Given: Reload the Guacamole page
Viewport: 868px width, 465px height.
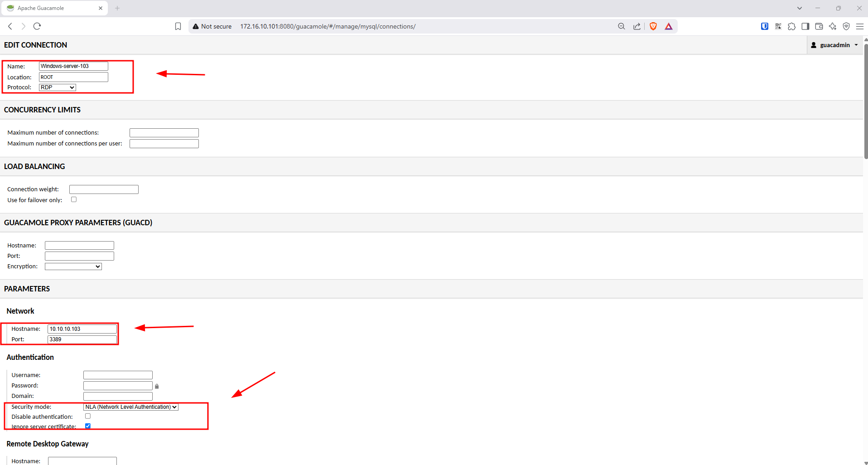Looking at the screenshot, I should coord(37,26).
